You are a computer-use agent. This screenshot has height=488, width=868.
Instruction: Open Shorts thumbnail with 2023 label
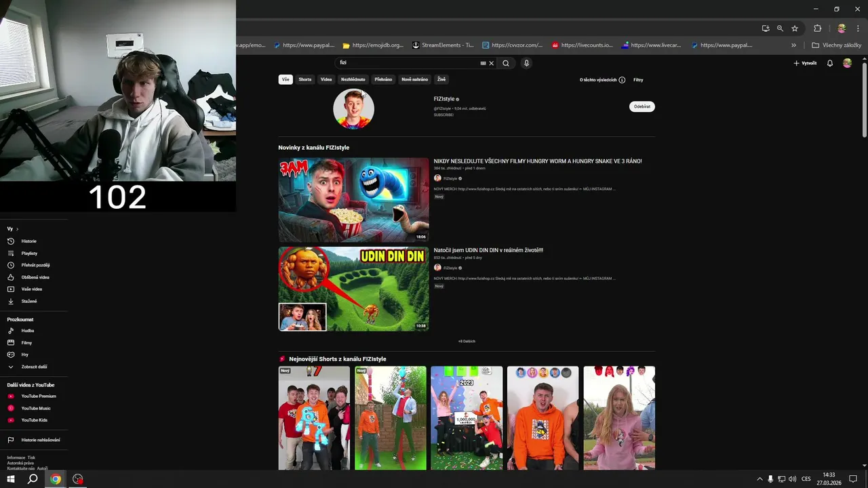click(467, 418)
